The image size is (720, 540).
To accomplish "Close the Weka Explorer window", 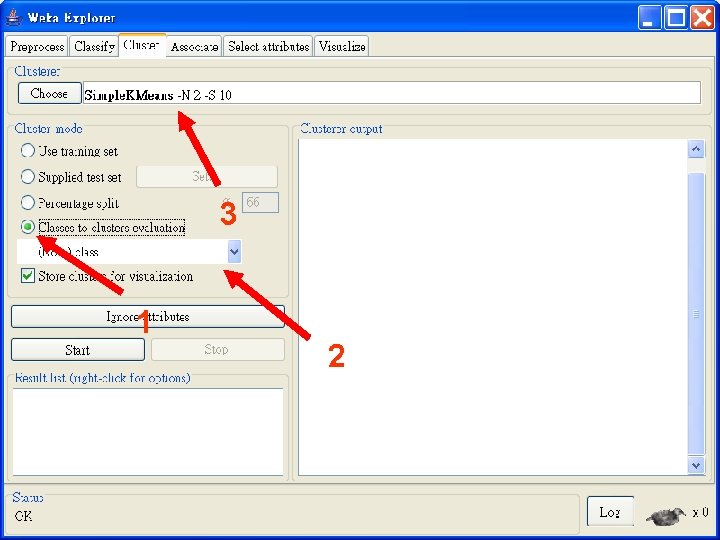I will tap(703, 18).
